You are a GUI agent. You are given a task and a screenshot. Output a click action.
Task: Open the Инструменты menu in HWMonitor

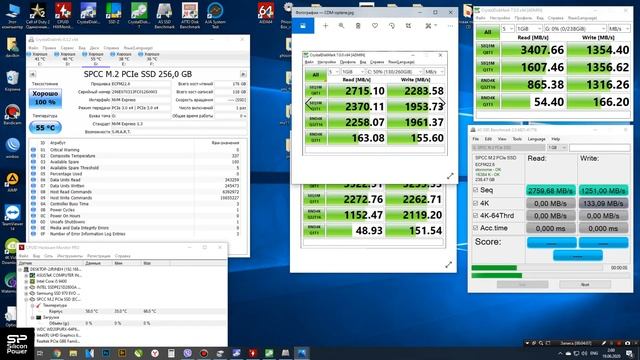tap(70, 256)
